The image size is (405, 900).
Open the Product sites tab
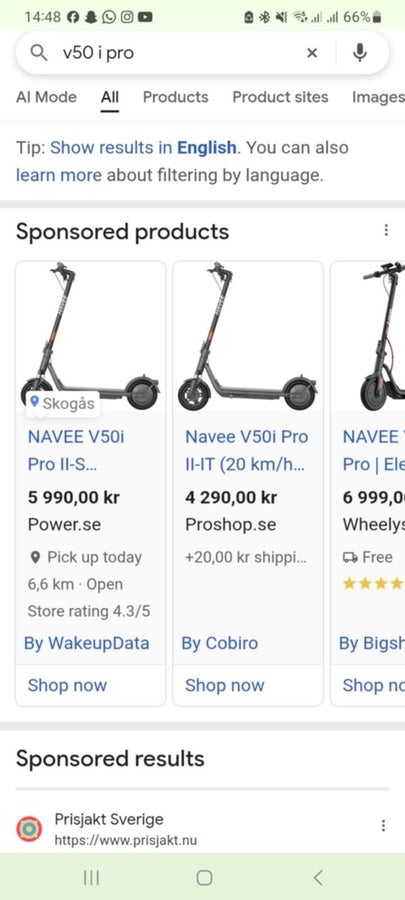click(281, 97)
